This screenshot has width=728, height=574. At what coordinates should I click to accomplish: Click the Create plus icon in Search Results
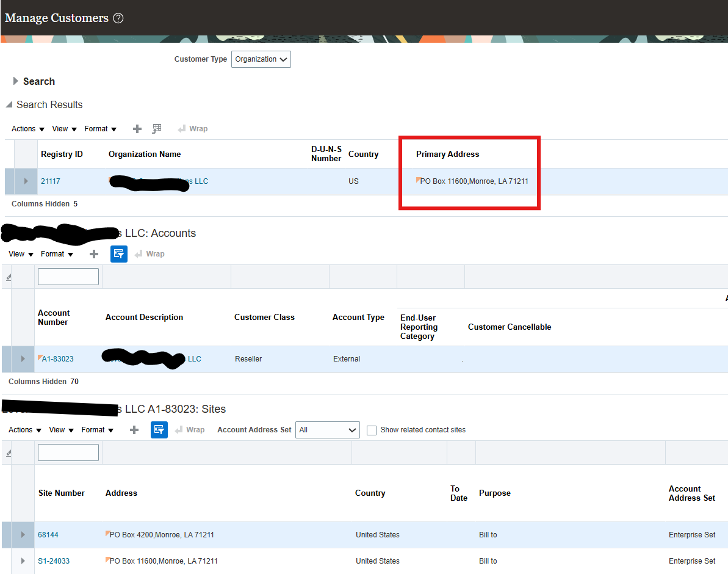(x=137, y=129)
